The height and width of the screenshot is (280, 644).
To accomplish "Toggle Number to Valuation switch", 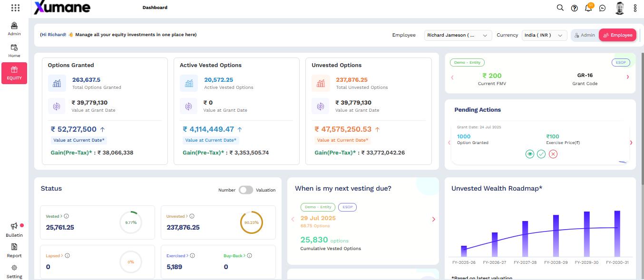I will pos(246,190).
